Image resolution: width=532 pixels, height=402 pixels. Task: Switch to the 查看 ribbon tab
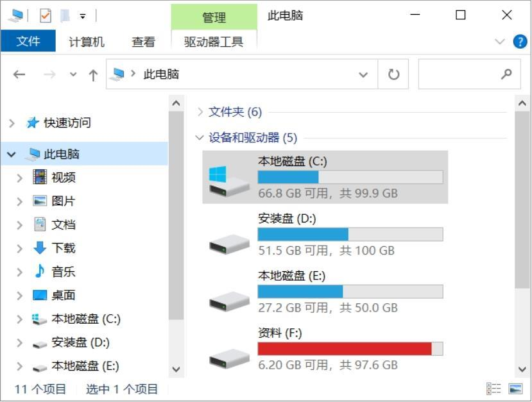143,42
